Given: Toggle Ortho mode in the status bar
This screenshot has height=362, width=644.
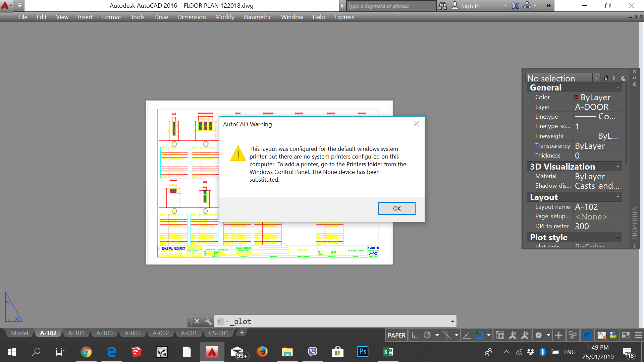Looking at the screenshot, I should point(415,335).
